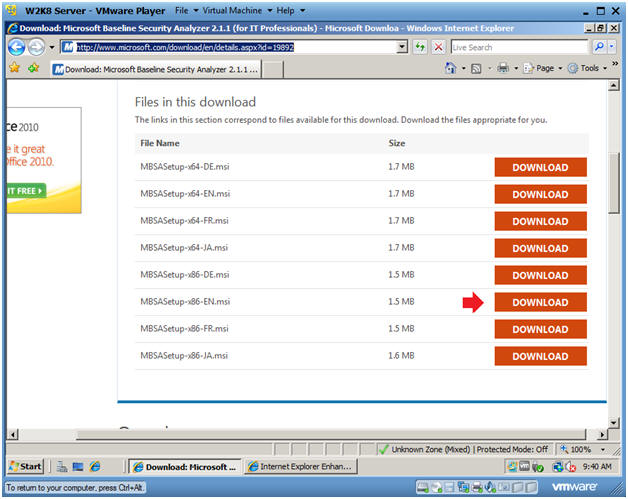Click the Print icon

pyautogui.click(x=503, y=68)
